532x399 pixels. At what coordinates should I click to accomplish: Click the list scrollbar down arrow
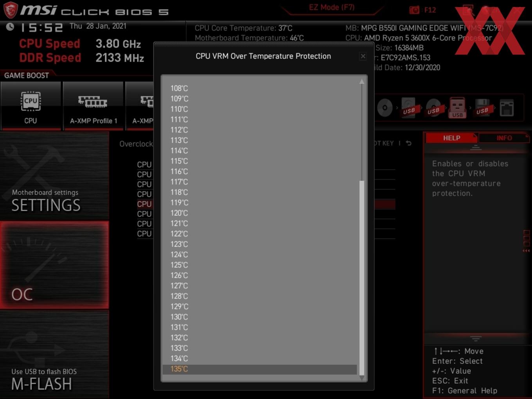(x=362, y=378)
